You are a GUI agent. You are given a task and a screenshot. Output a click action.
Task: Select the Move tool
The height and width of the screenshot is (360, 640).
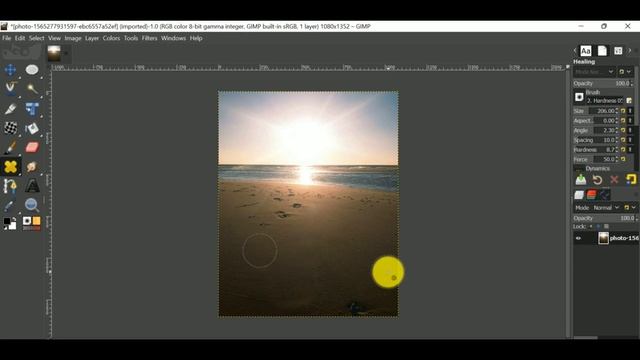(x=10, y=70)
